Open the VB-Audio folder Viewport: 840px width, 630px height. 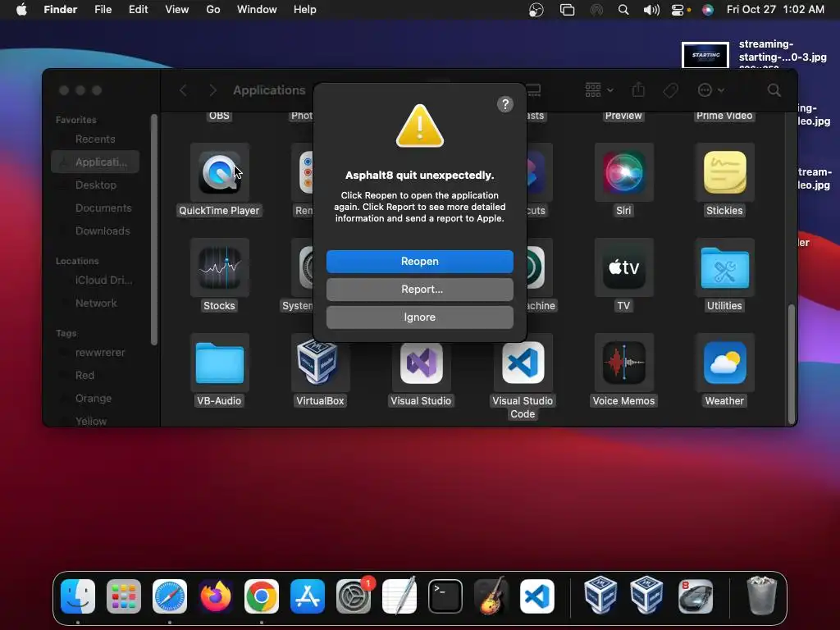tap(219, 363)
